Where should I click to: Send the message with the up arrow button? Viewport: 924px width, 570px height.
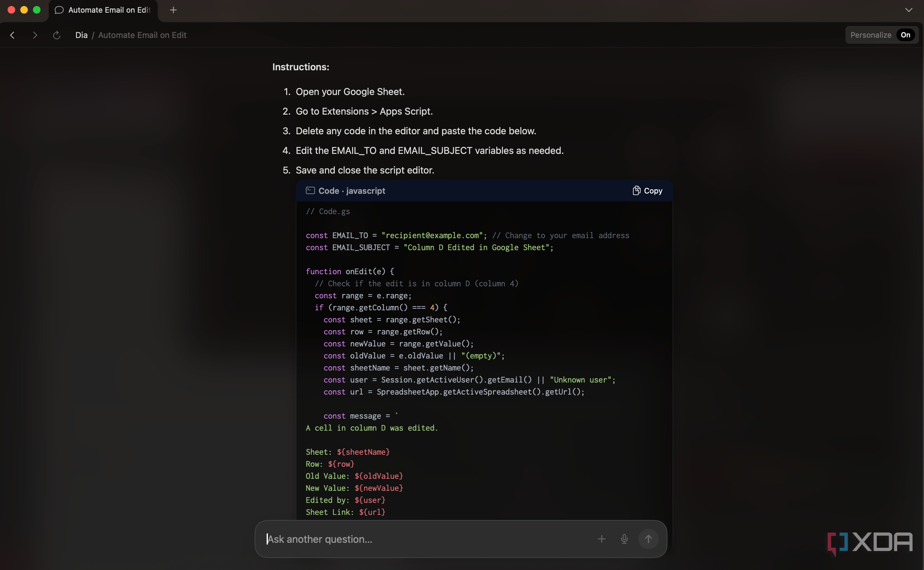pyautogui.click(x=649, y=539)
